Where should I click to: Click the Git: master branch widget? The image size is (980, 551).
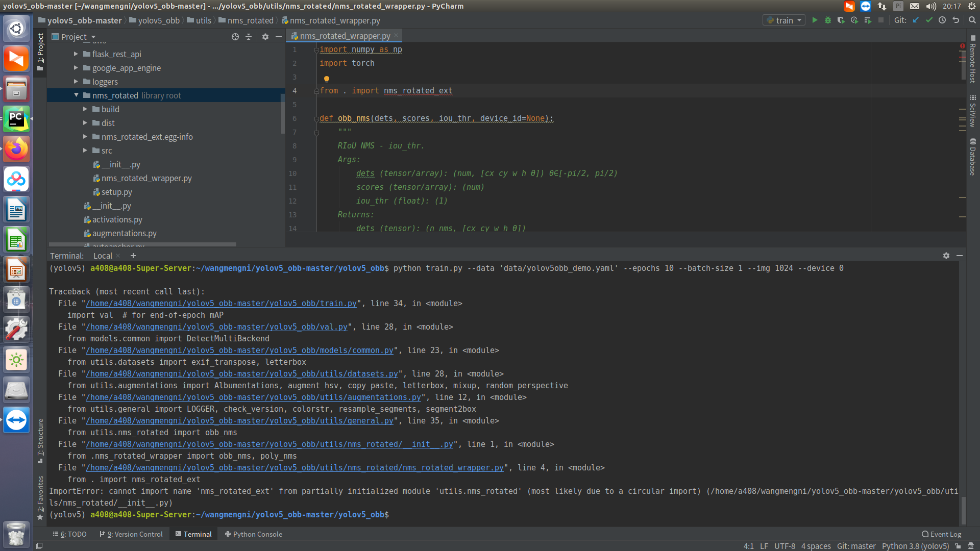[856, 546]
